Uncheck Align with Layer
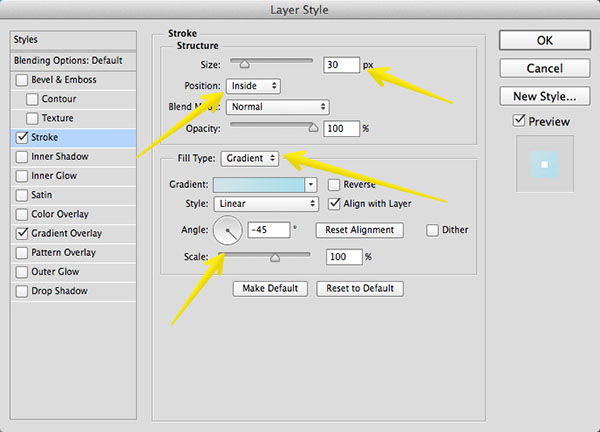This screenshot has height=432, width=600. coord(334,204)
